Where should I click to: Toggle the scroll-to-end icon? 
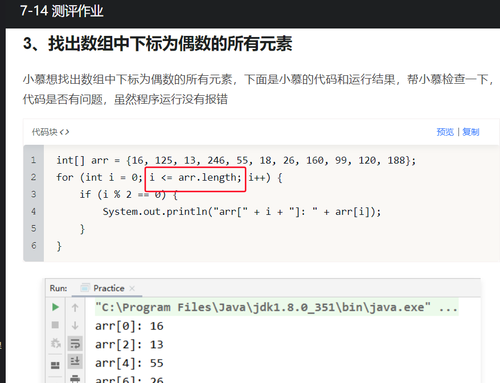[x=75, y=361]
